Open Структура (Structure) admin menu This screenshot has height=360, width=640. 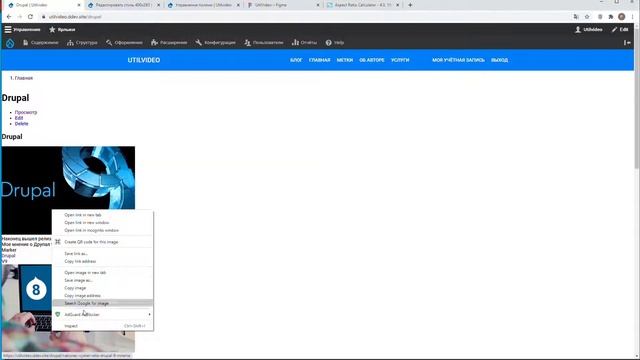[82, 42]
